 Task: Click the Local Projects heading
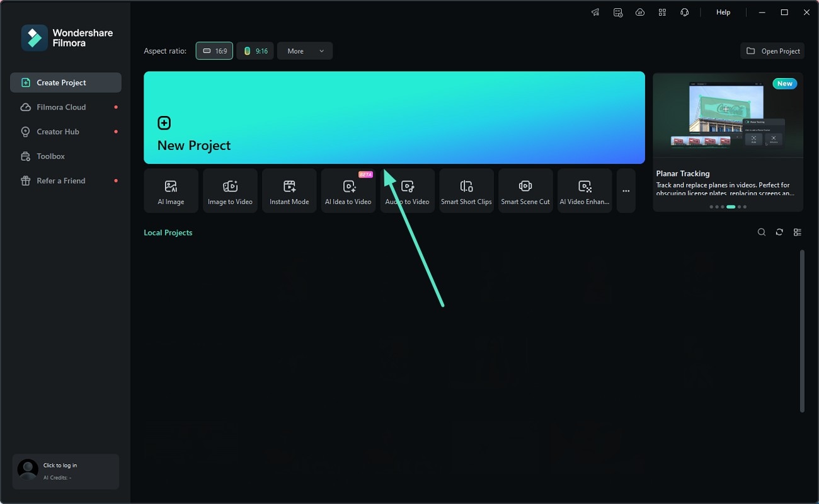(168, 232)
